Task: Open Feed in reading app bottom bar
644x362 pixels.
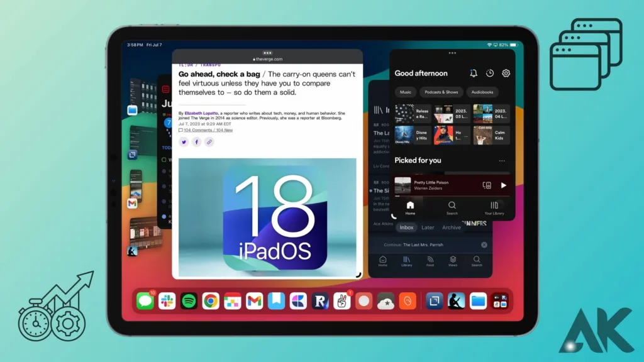Action: click(430, 261)
